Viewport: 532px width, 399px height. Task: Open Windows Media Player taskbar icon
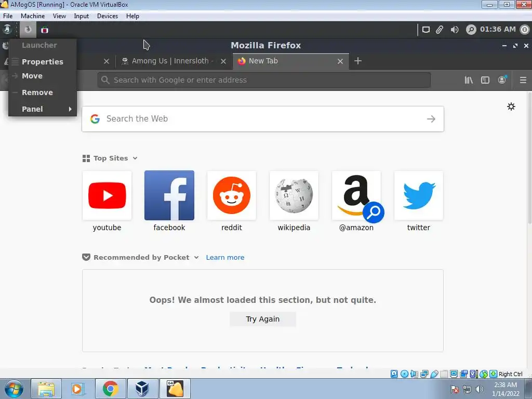click(x=78, y=389)
